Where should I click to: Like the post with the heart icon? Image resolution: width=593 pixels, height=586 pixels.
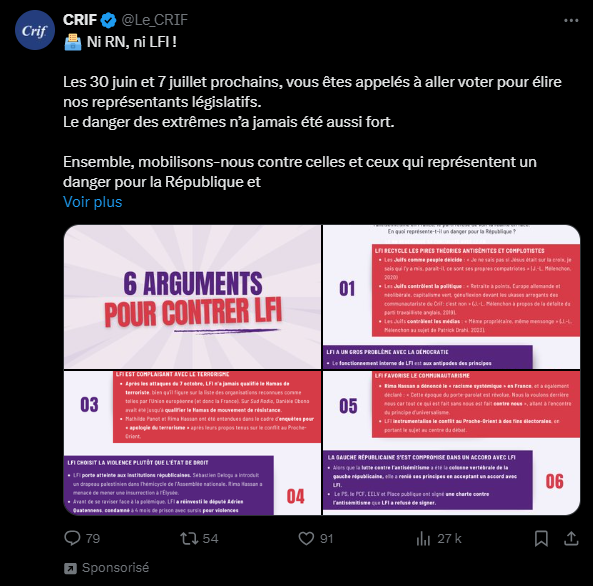[306, 538]
